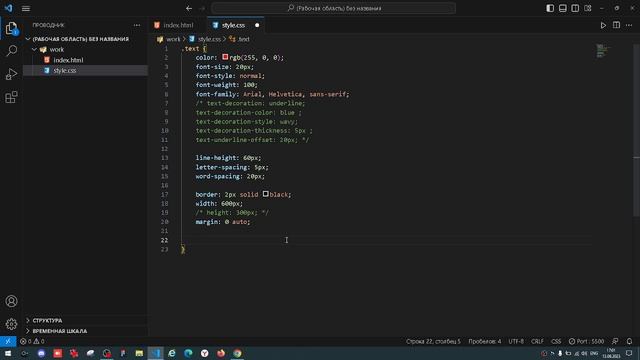Change CRLF end of line sequence

(537, 341)
